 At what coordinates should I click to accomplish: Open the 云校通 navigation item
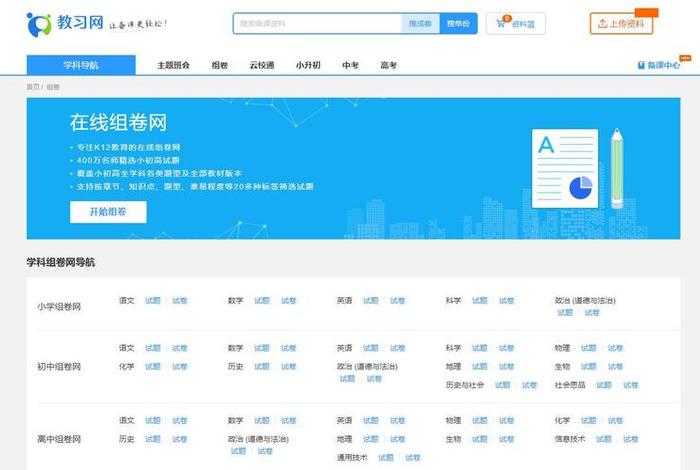click(x=262, y=65)
